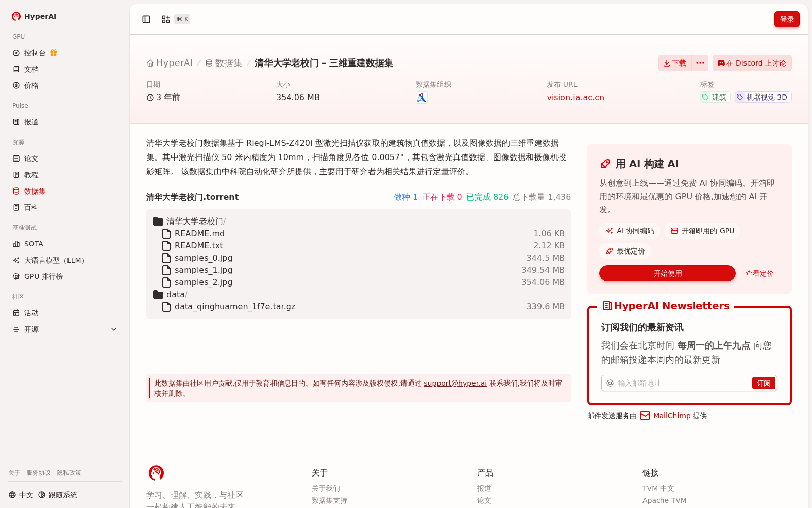Viewport: 812px width, 508px height.
Task: Open 服务协议 link in sidebar footer
Action: 39,473
